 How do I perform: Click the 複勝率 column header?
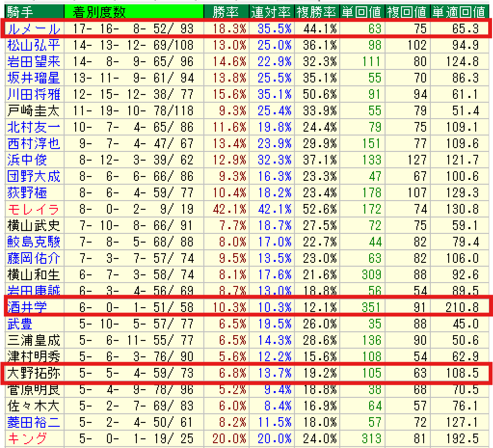tap(317, 12)
